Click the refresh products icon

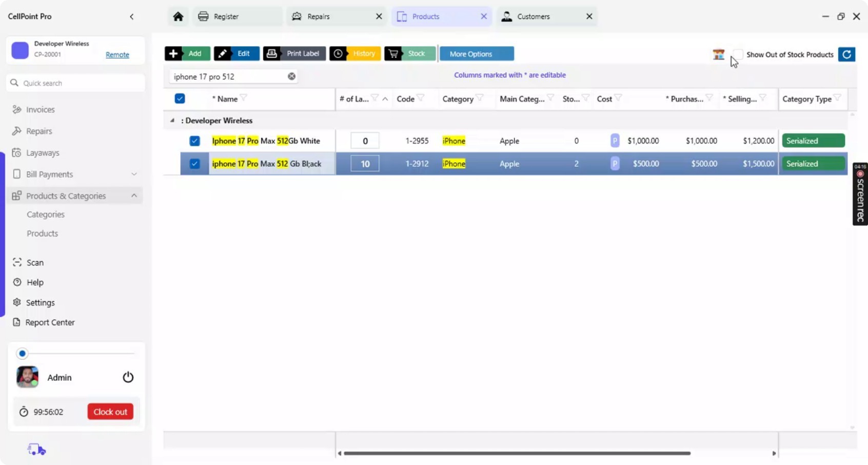pyautogui.click(x=846, y=54)
